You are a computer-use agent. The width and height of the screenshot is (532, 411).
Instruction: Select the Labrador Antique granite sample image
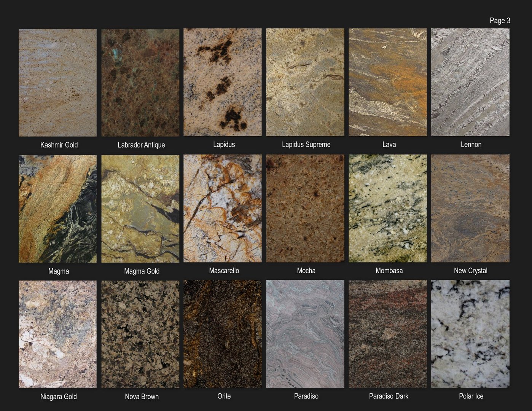pos(140,83)
